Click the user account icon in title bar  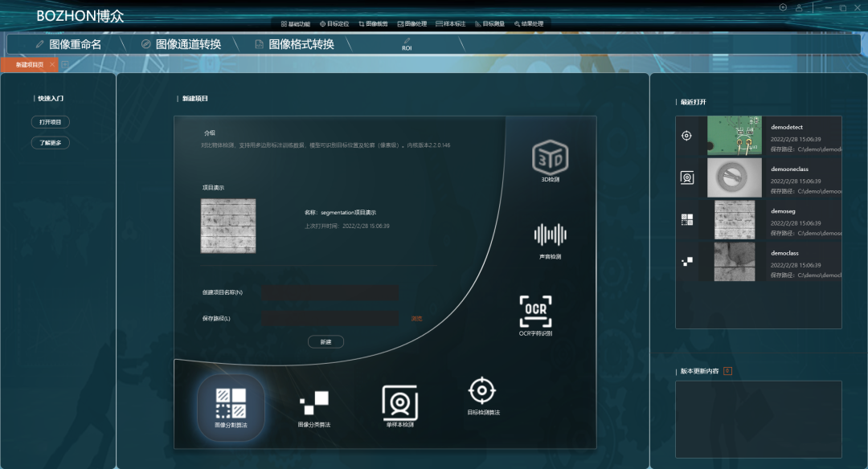click(799, 8)
